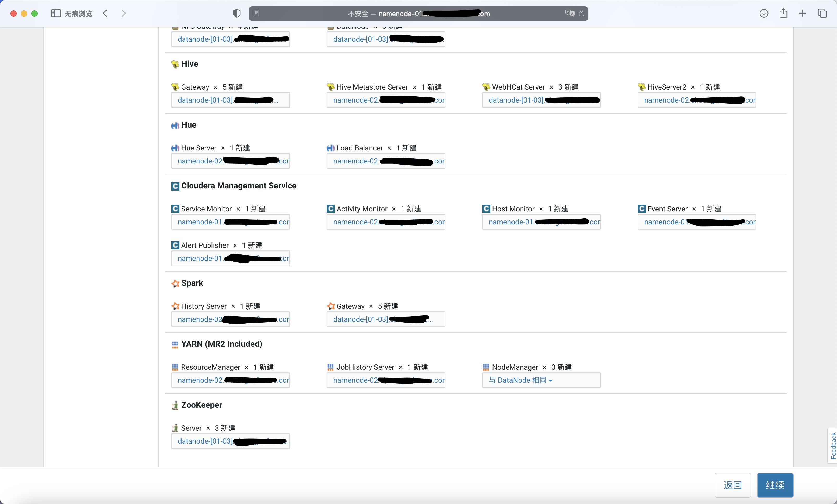
Task: Open the downloads icon in Safari toolbar
Action: tap(764, 13)
